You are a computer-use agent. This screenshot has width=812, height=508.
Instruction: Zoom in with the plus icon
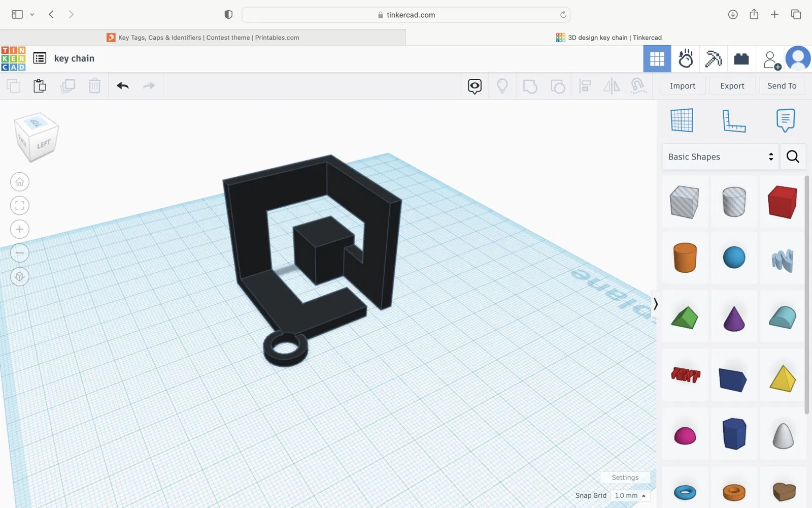pos(20,229)
